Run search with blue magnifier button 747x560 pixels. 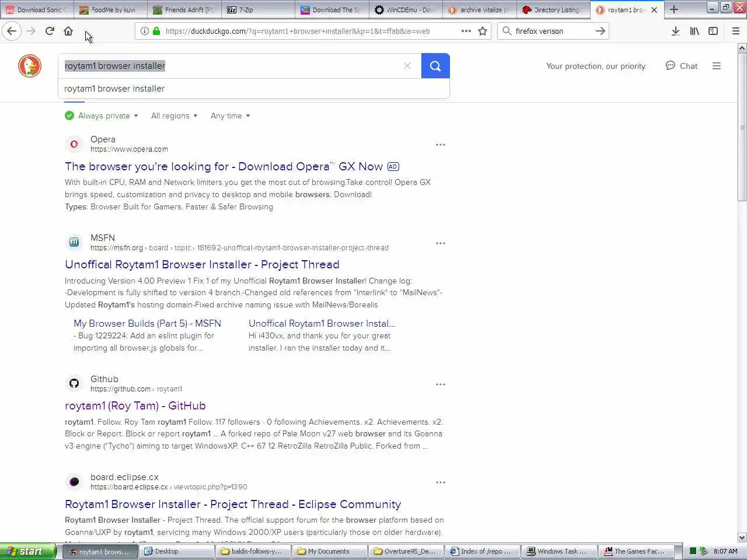point(435,66)
